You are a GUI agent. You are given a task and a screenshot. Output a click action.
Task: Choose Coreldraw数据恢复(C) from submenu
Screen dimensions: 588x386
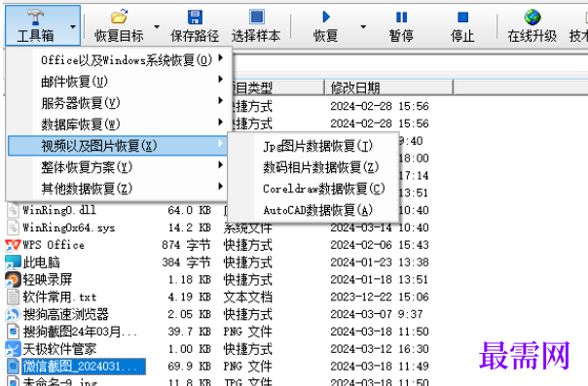click(x=312, y=189)
